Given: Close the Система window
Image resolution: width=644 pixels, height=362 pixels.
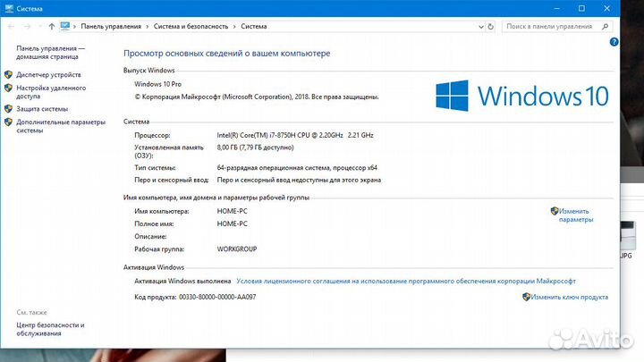Looking at the screenshot, I should tap(606, 8).
